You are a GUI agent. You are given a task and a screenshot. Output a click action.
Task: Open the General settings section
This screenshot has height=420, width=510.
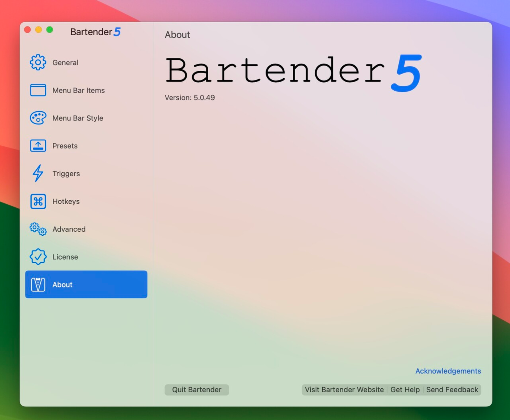tap(65, 63)
